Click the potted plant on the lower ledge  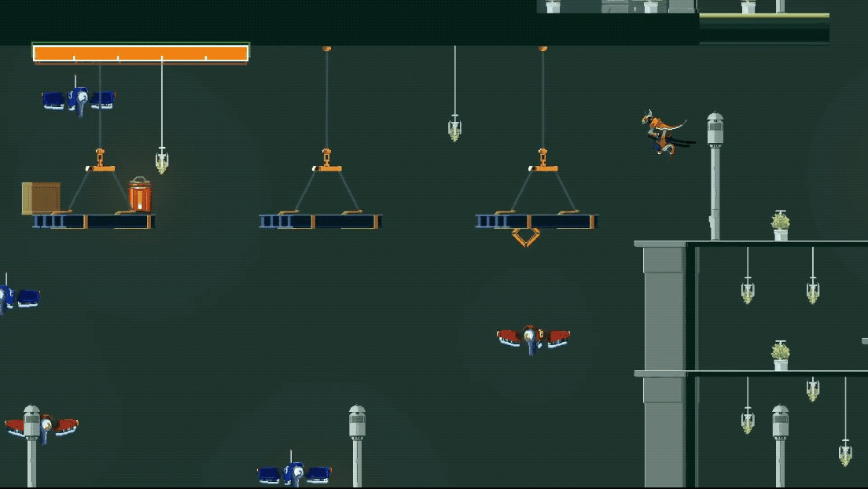pos(780,355)
